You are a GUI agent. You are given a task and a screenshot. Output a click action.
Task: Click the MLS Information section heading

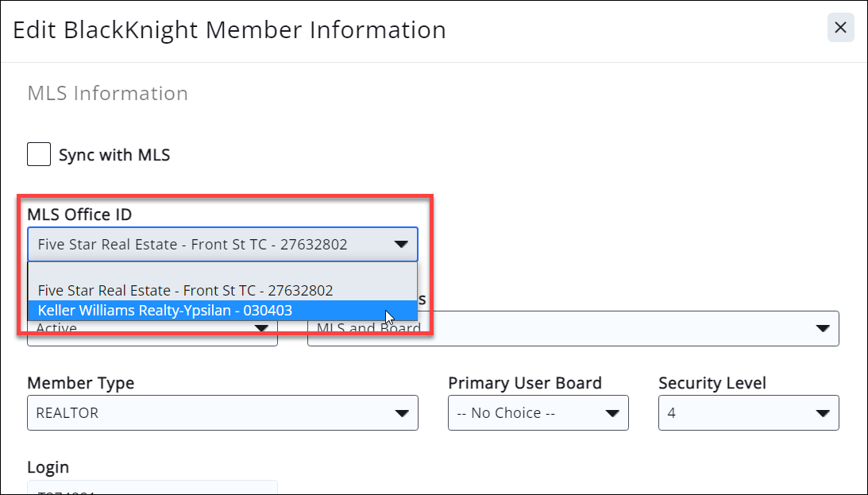108,94
